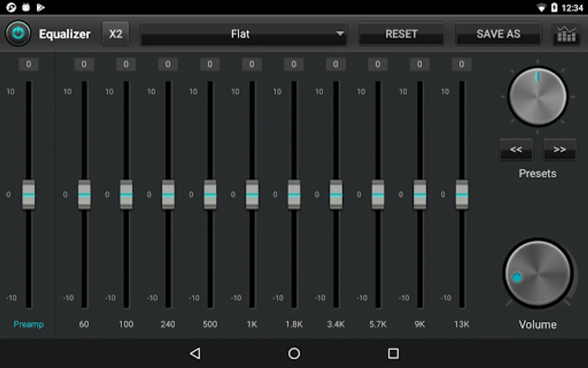Select the 60 frequency label
The height and width of the screenshot is (368, 588).
point(84,324)
